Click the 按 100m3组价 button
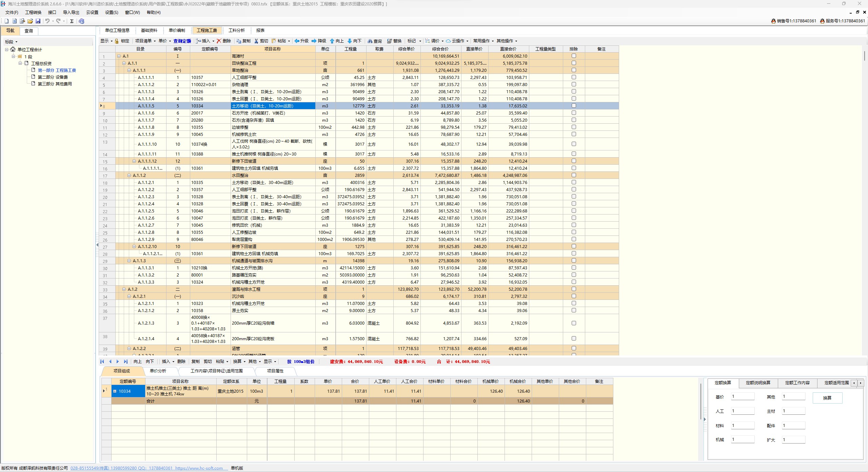Image resolution: width=868 pixels, height=472 pixels. (x=301, y=362)
